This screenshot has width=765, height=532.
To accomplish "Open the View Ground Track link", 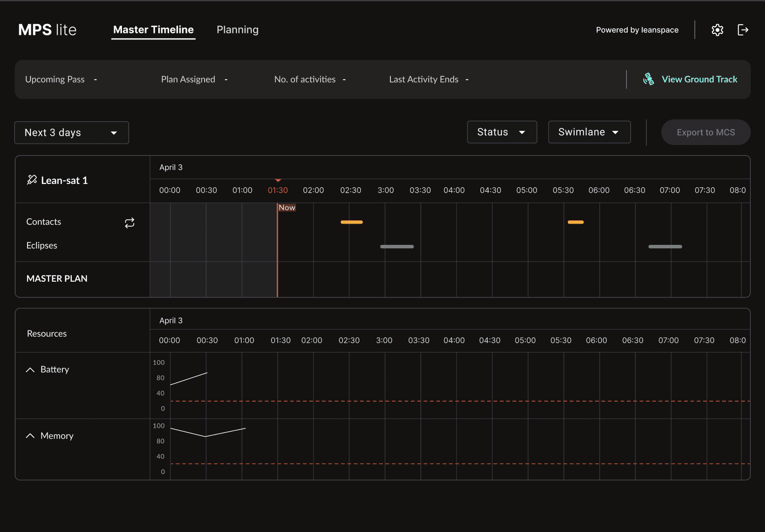I will [699, 79].
